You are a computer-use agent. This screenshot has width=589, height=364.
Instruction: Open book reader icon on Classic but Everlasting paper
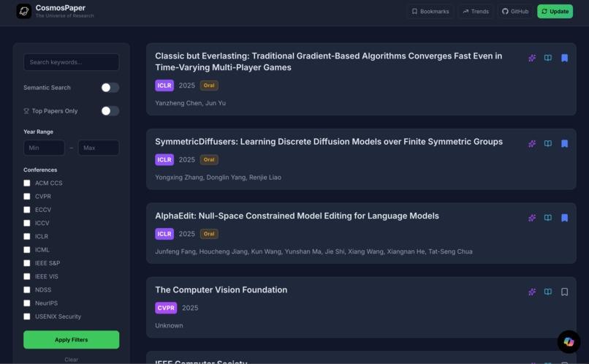pos(548,58)
